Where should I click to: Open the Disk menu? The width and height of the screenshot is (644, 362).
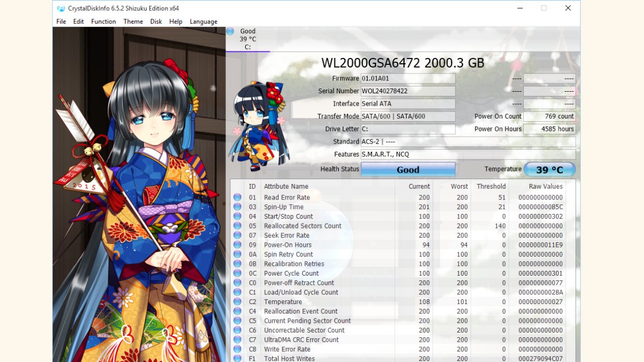[156, 21]
